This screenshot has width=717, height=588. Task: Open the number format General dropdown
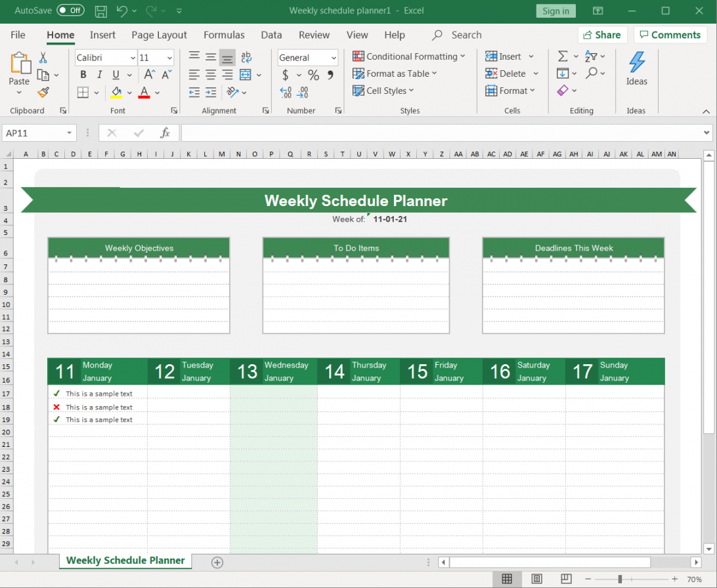point(334,58)
